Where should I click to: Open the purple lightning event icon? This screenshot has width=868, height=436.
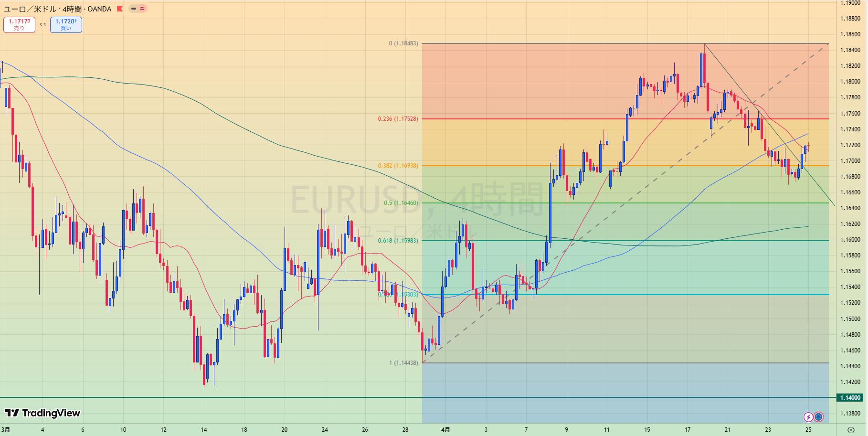808,417
